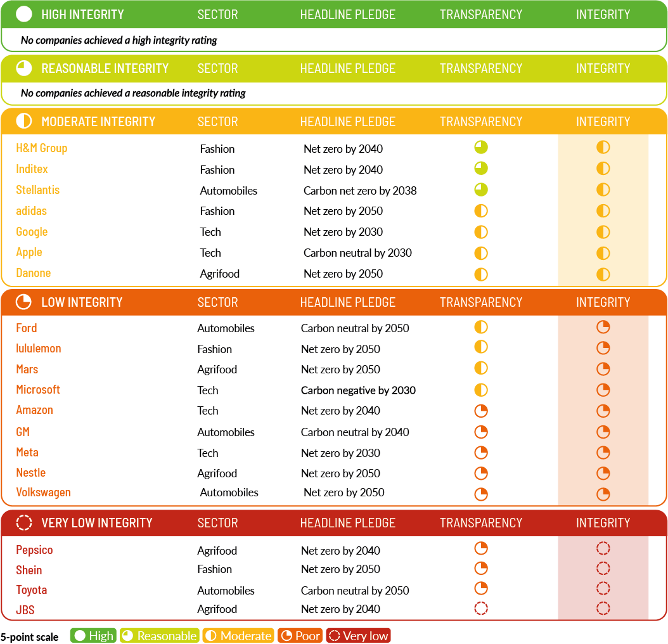This screenshot has width=668, height=644.
Task: Click 'Carbon neutral by 2030' pledge for Apple
Action: (x=357, y=253)
